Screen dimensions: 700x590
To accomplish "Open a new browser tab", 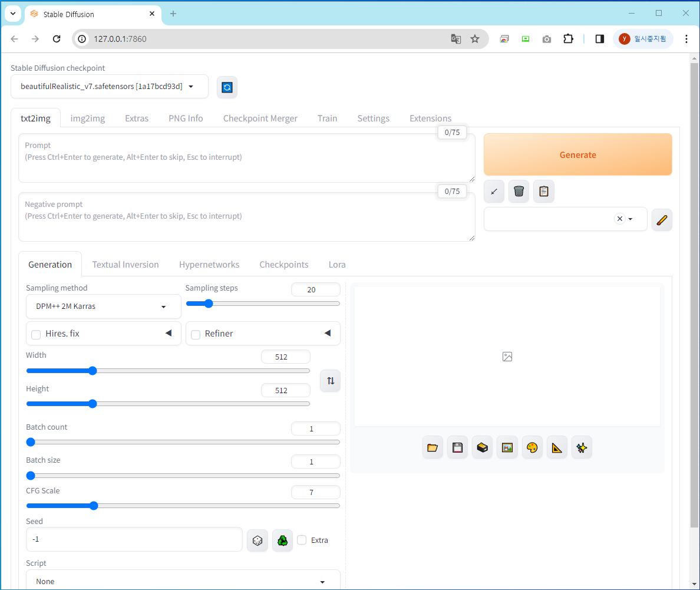I will click(173, 14).
